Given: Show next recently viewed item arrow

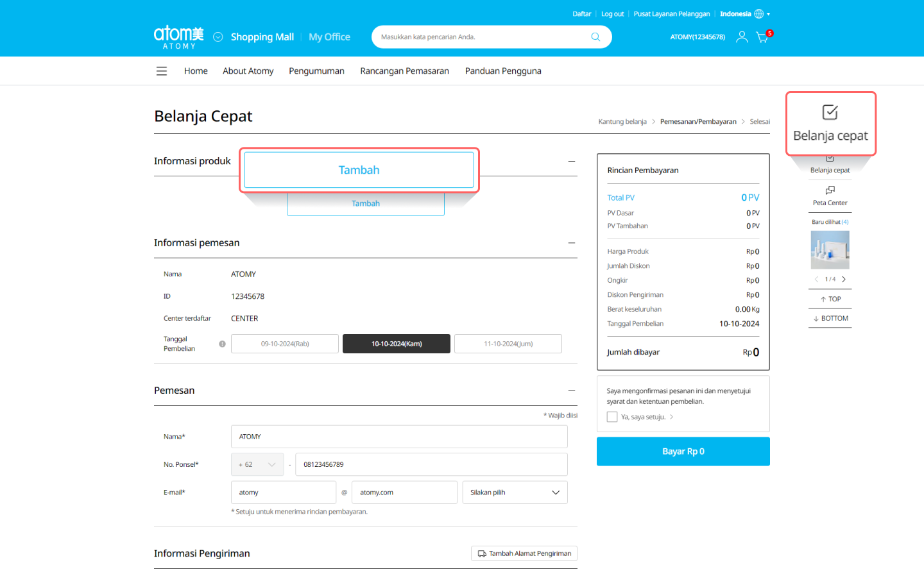Looking at the screenshot, I should tap(844, 280).
